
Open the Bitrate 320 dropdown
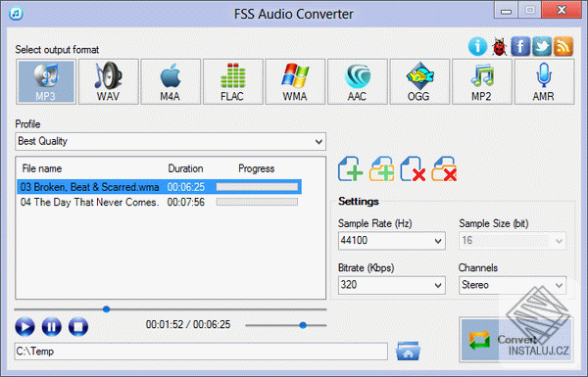tap(392, 285)
